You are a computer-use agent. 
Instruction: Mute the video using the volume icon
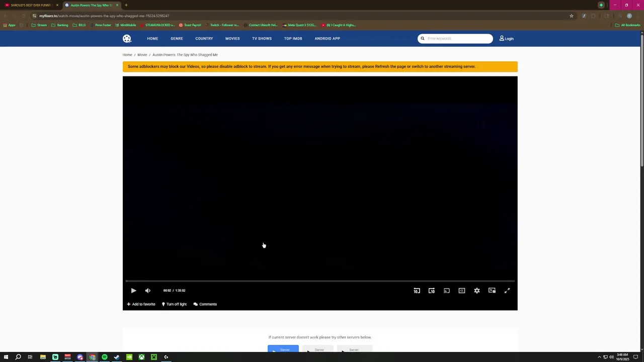(x=147, y=291)
